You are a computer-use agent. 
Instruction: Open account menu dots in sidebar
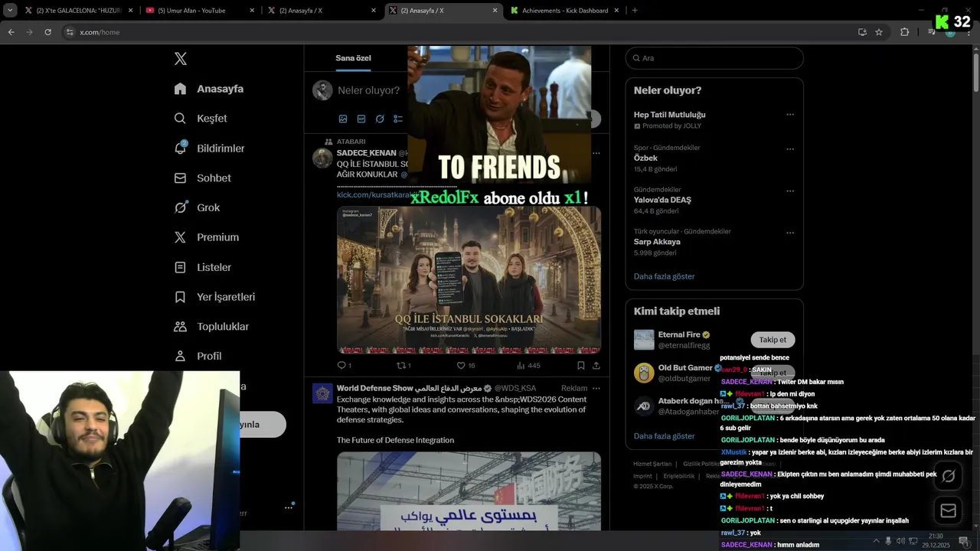coord(289,507)
